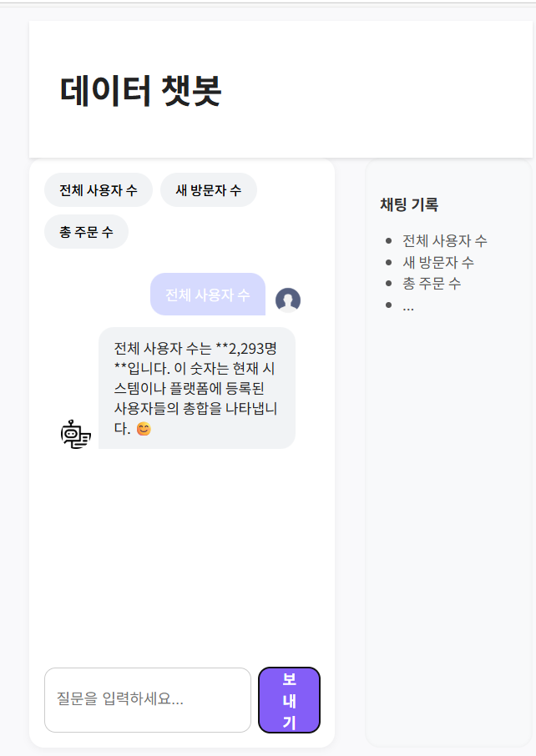The height and width of the screenshot is (756, 536).
Task: Select the 새 방문자 수 suggestion chip
Action: pos(209,190)
